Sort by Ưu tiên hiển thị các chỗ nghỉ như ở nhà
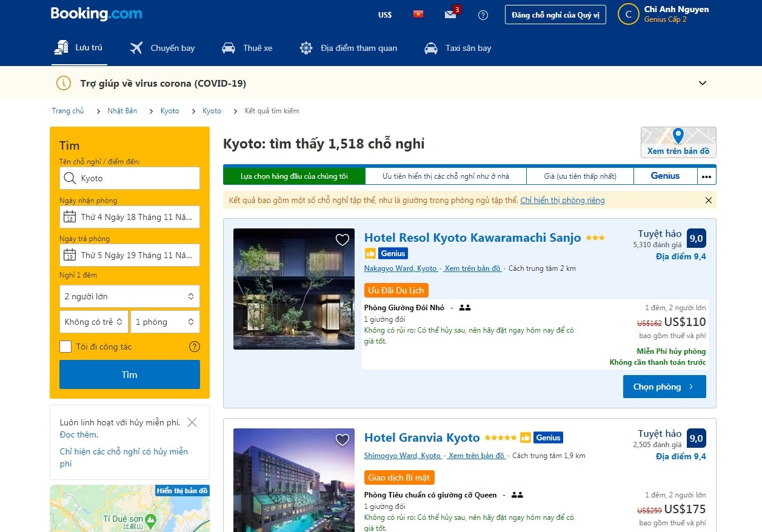 (446, 176)
